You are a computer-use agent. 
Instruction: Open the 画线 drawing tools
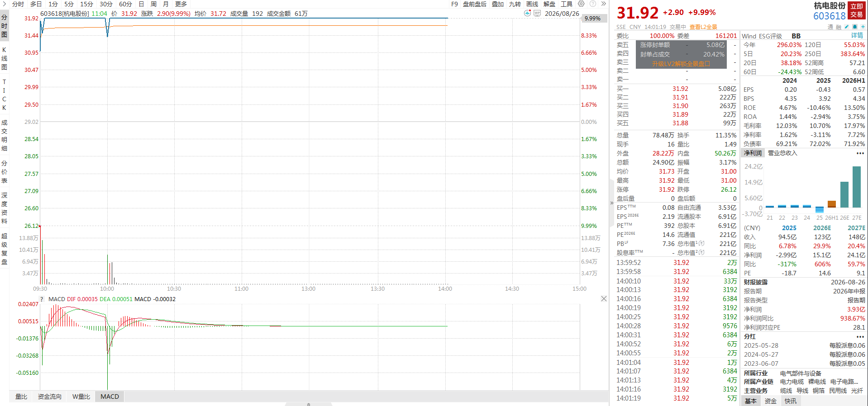pos(532,4)
